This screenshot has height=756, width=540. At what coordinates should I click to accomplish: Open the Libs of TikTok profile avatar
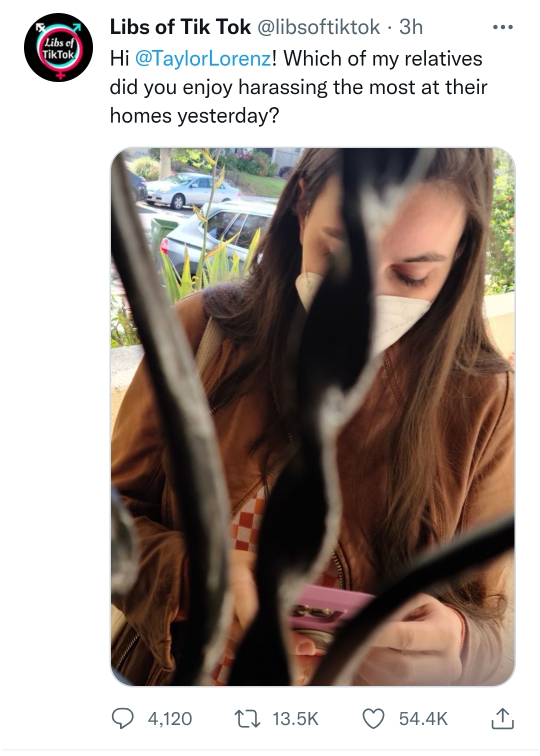point(58,48)
